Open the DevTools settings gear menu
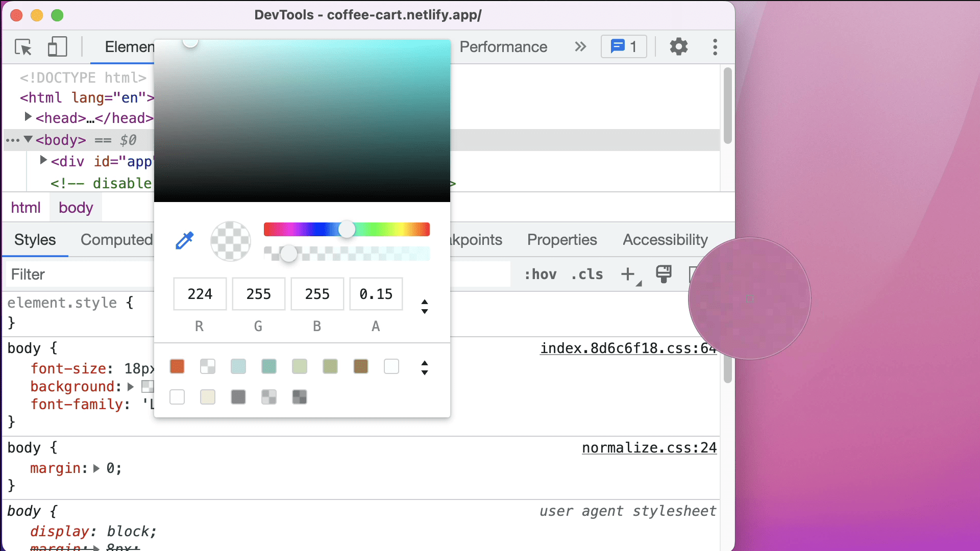The image size is (980, 551). pyautogui.click(x=678, y=46)
